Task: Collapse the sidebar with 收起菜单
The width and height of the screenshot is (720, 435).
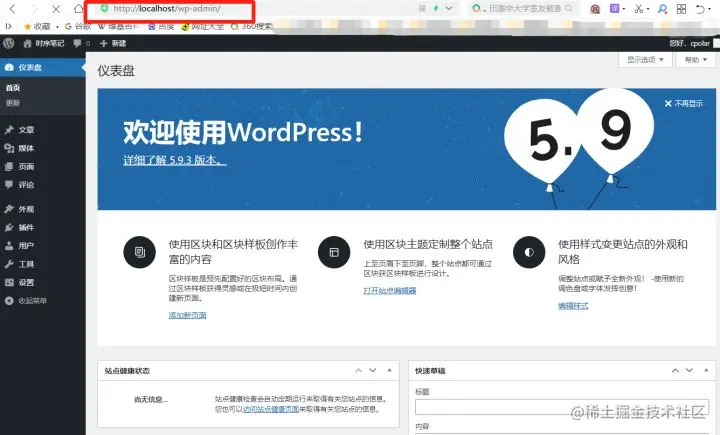Action: (26, 301)
